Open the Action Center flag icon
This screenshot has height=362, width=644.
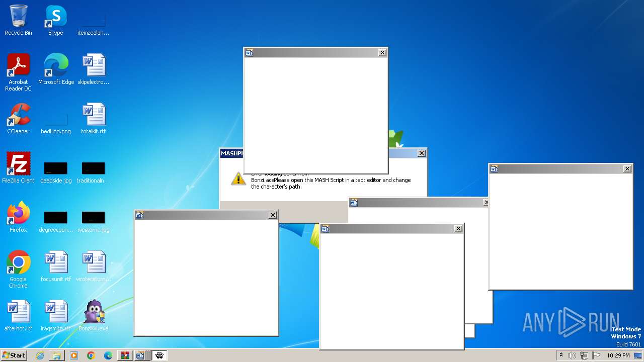tap(596, 355)
